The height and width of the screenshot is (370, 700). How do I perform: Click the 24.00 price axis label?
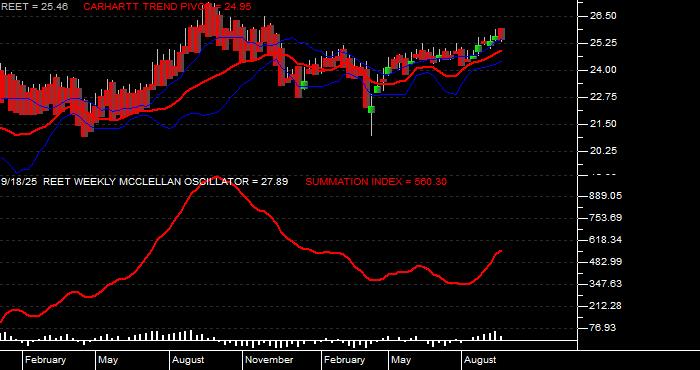tap(604, 70)
